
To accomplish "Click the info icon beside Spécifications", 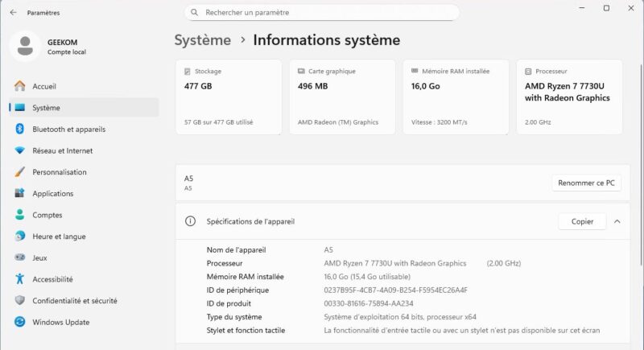I will (190, 221).
